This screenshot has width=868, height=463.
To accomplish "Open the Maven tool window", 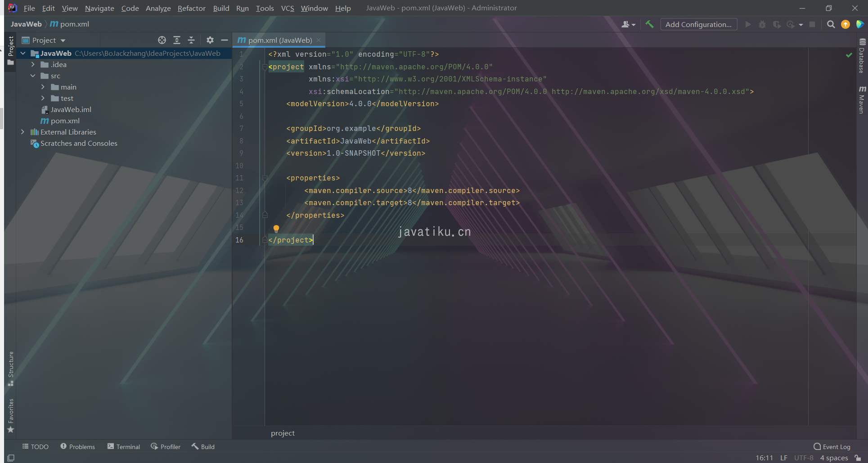I will [x=862, y=99].
